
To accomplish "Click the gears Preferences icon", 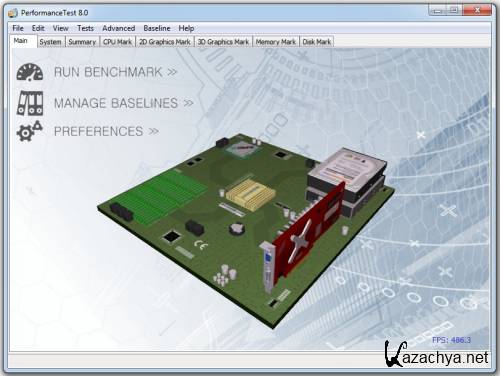I will click(30, 131).
